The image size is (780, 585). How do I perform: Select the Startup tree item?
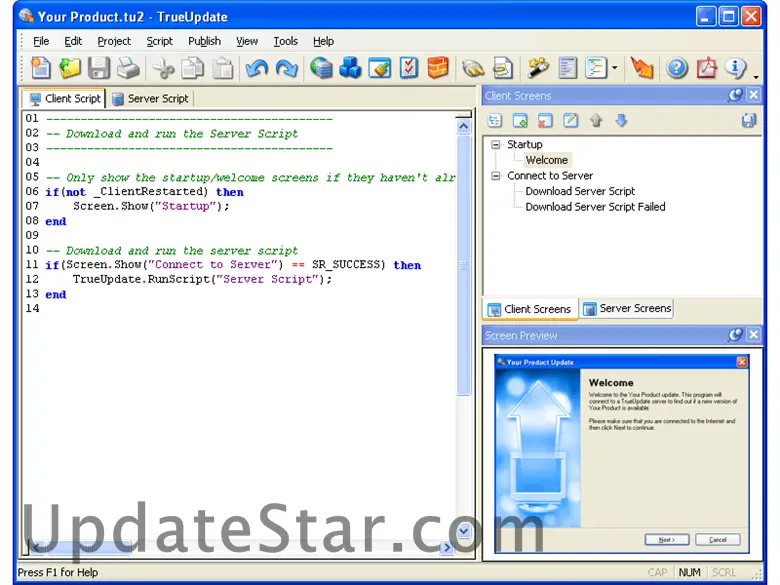(x=524, y=144)
